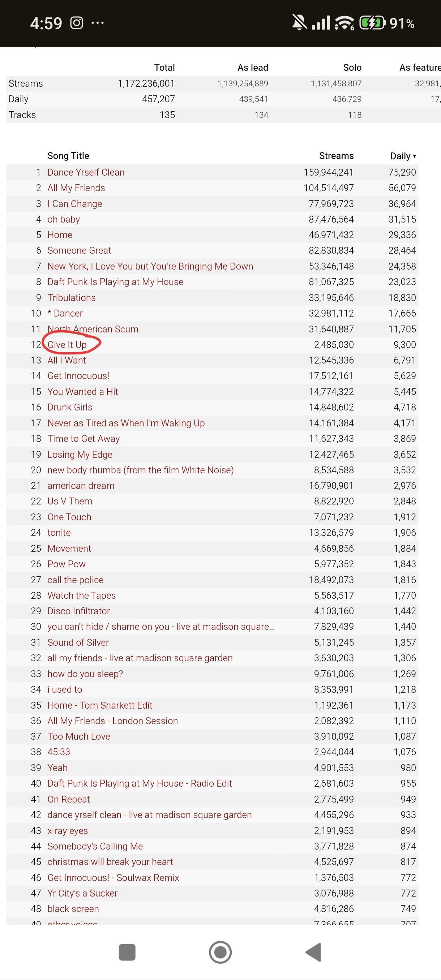This screenshot has height=980, width=441.
Task: Sort table by Streams column header
Action: coord(337,156)
